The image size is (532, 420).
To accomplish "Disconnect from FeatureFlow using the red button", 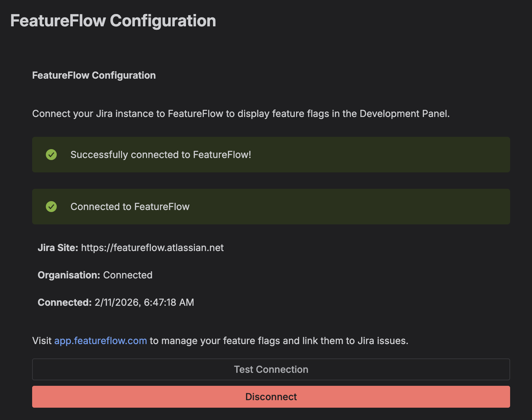I will click(271, 397).
